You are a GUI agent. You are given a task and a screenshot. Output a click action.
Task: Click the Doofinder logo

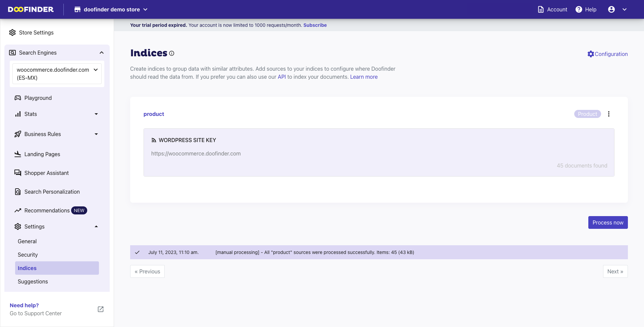click(x=31, y=9)
